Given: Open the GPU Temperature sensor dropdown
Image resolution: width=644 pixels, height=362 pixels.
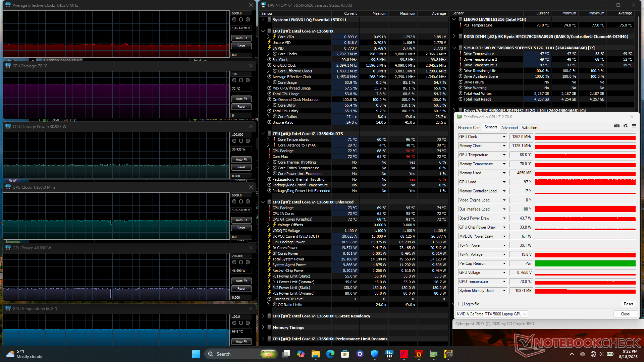Looking at the screenshot, I should pyautogui.click(x=504, y=155).
